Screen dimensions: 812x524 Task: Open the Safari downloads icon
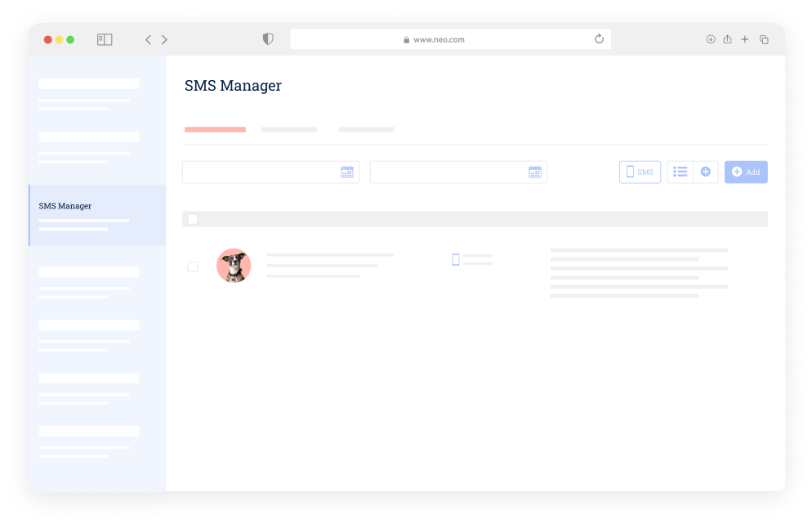click(x=711, y=39)
